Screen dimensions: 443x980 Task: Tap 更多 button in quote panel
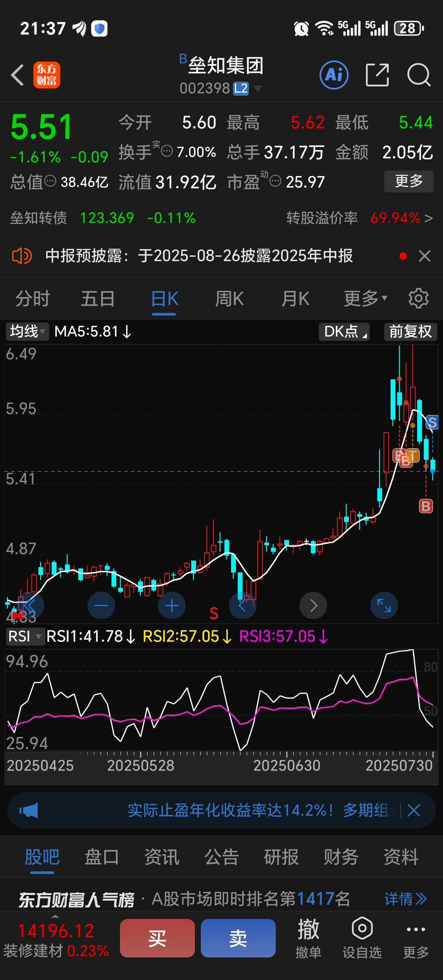[x=409, y=181]
